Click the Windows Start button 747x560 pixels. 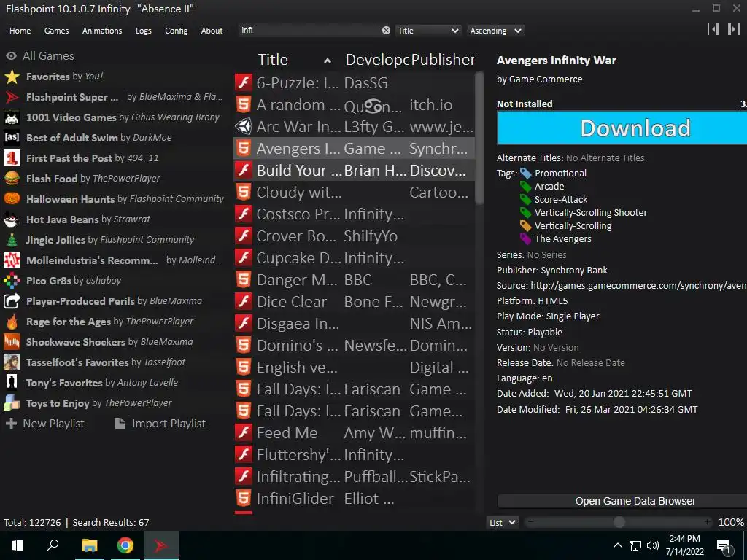click(x=18, y=545)
